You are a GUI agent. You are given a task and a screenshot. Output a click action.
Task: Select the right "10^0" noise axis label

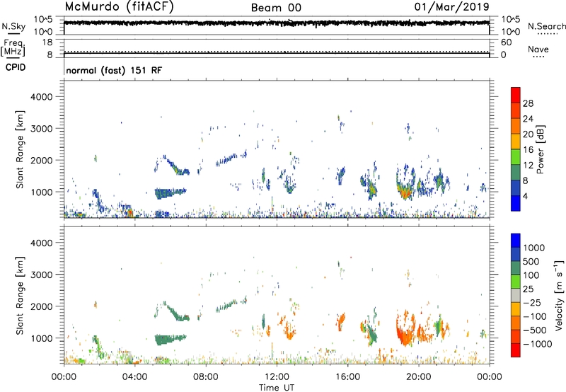pyautogui.click(x=510, y=32)
